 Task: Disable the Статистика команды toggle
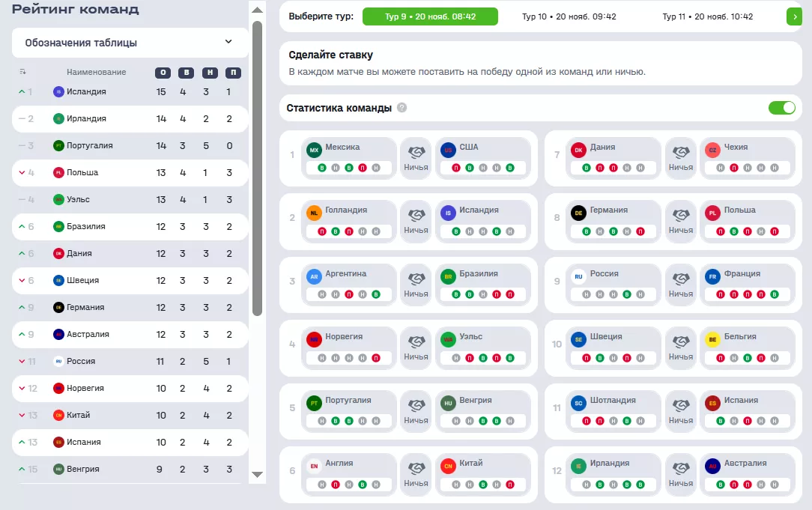[781, 108]
